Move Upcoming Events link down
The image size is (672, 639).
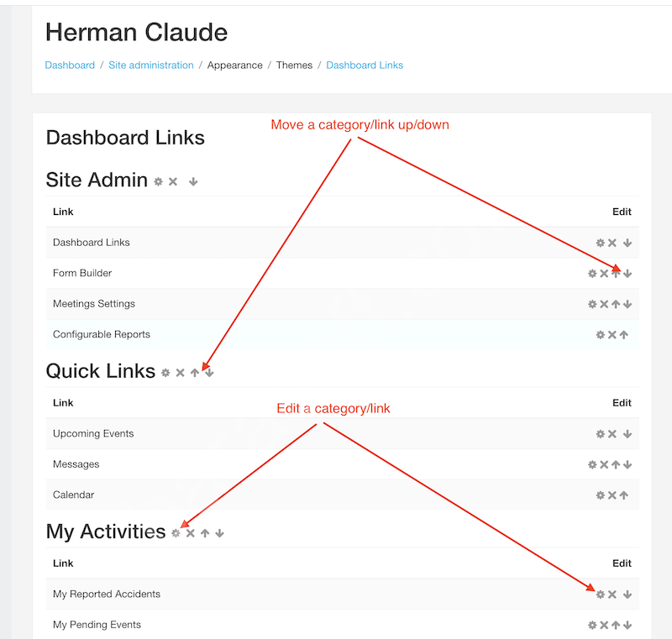point(627,434)
